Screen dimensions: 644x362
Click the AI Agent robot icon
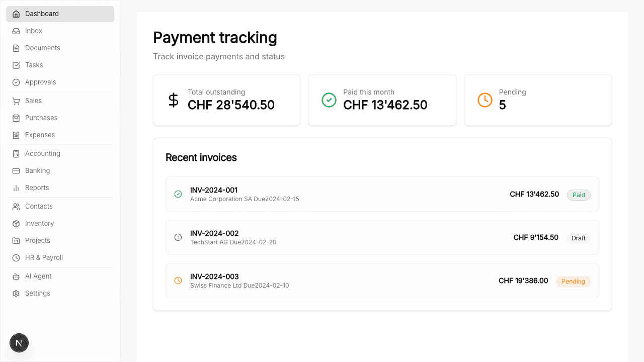click(x=16, y=277)
